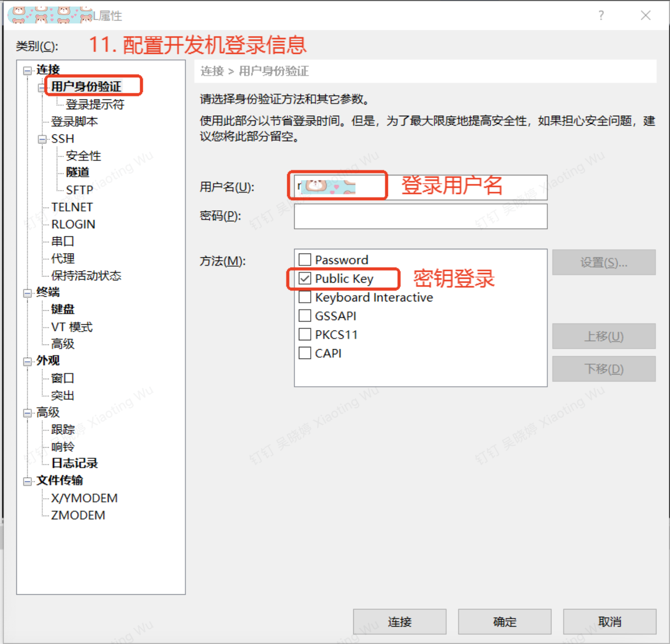Click the 密码 input field

pyautogui.click(x=421, y=217)
